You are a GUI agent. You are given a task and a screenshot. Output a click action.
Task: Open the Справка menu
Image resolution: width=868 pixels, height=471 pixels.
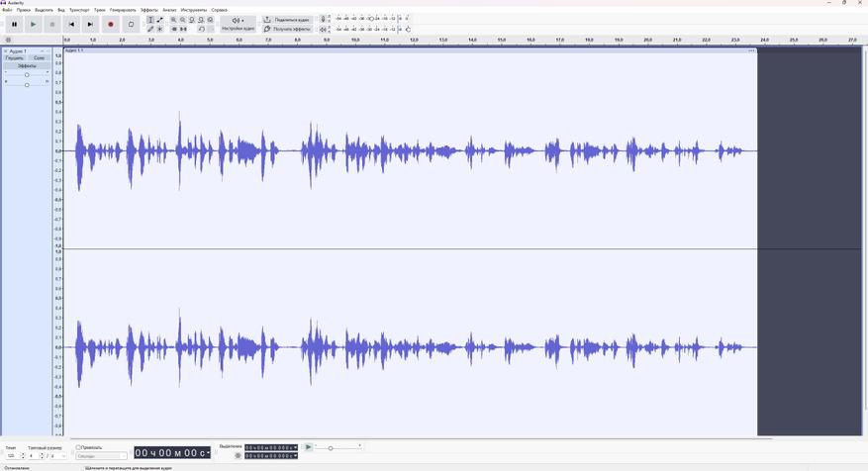[x=219, y=10]
